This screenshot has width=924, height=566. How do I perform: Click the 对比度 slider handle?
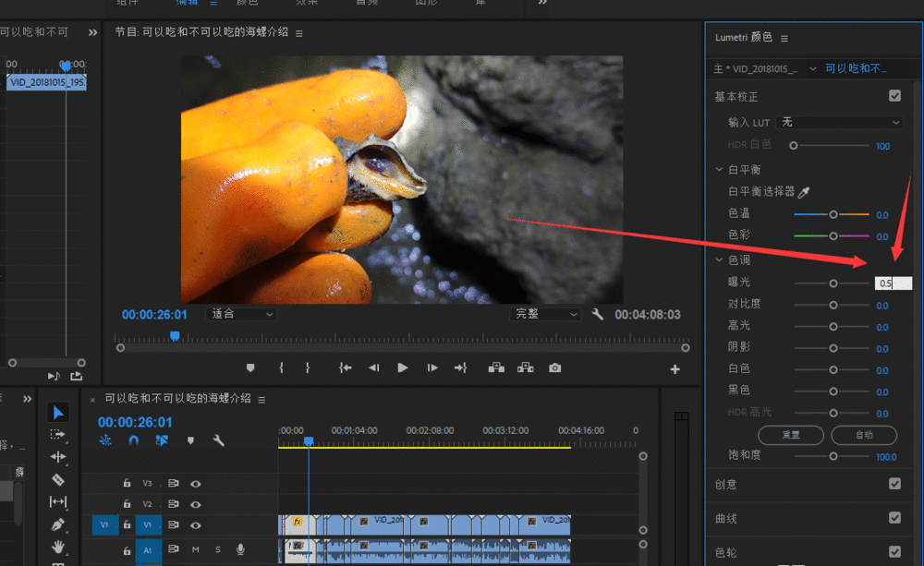click(833, 305)
